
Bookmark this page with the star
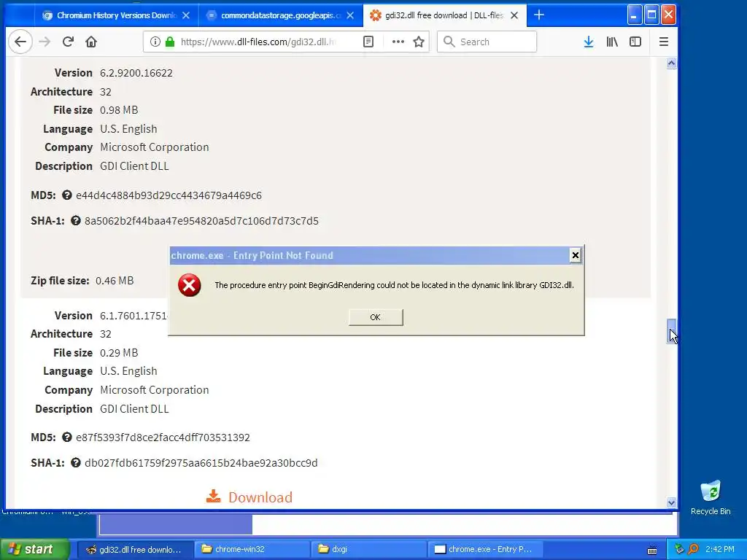click(x=419, y=42)
